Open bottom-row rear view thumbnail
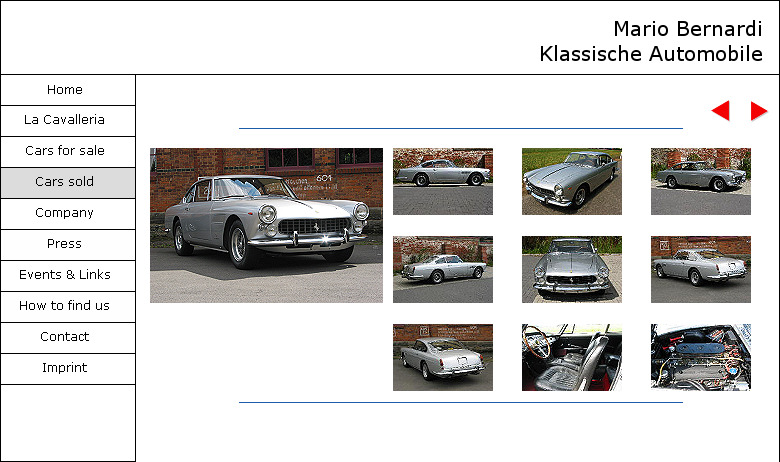The height and width of the screenshot is (462, 780). (x=443, y=357)
